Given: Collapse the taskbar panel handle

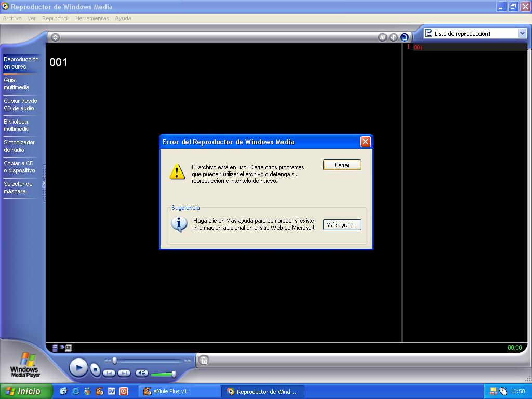Looking at the screenshot, I should click(x=44, y=183).
